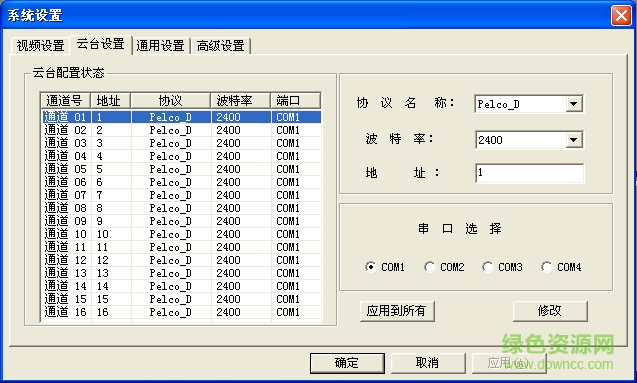Select row 通道 06 in list
Image resolution: width=637 pixels, height=383 pixels.
(182, 182)
